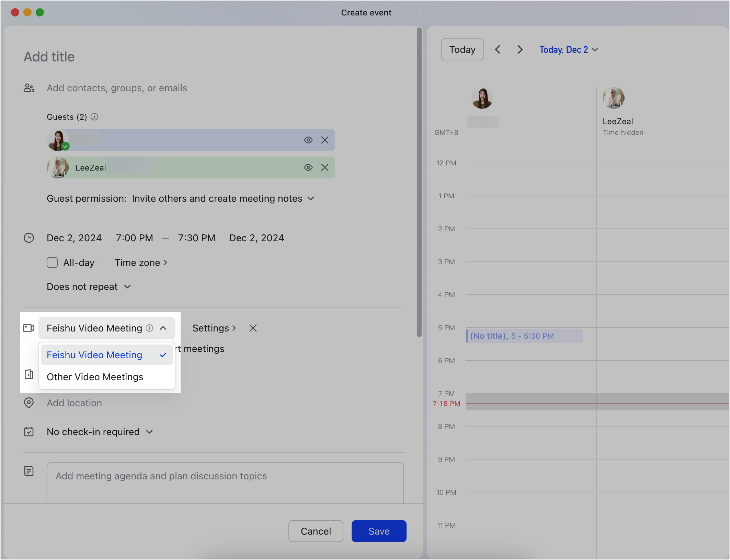
Task: Click the Save button
Action: pos(379,531)
